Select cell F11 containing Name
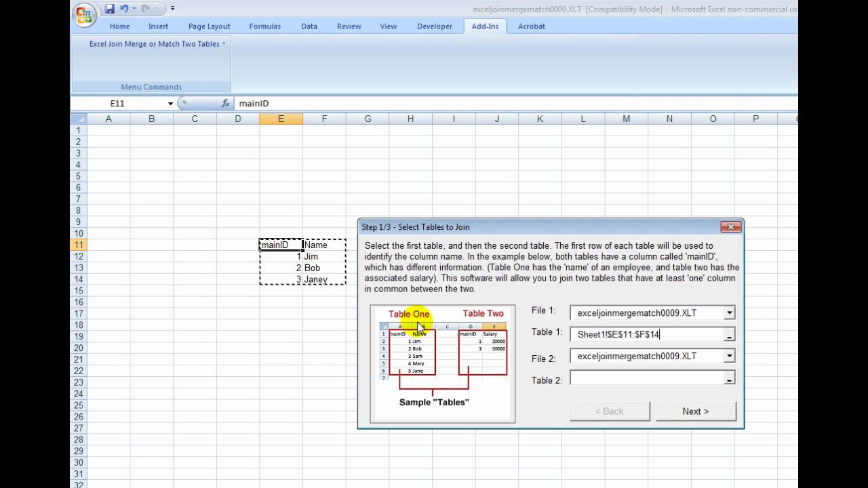 [x=324, y=245]
